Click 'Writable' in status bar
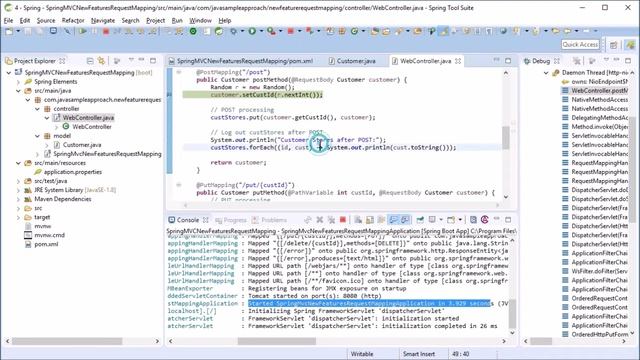 tap(362, 354)
